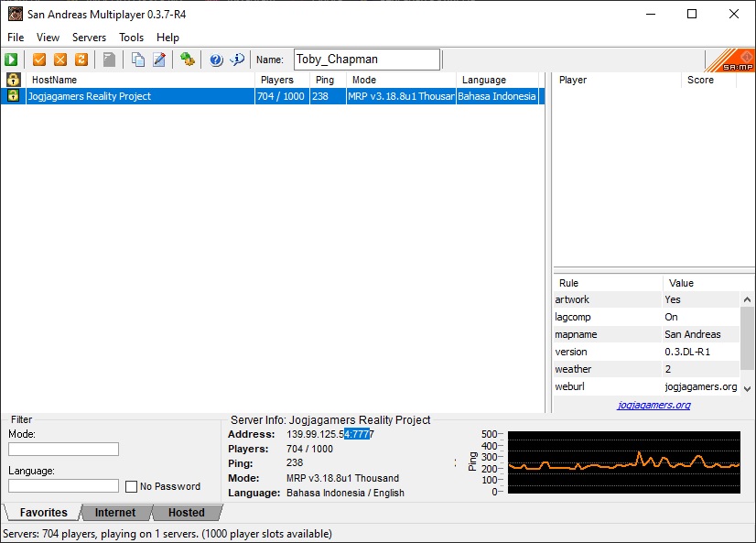
Task: Click the artwork rule row
Action: pos(646,299)
